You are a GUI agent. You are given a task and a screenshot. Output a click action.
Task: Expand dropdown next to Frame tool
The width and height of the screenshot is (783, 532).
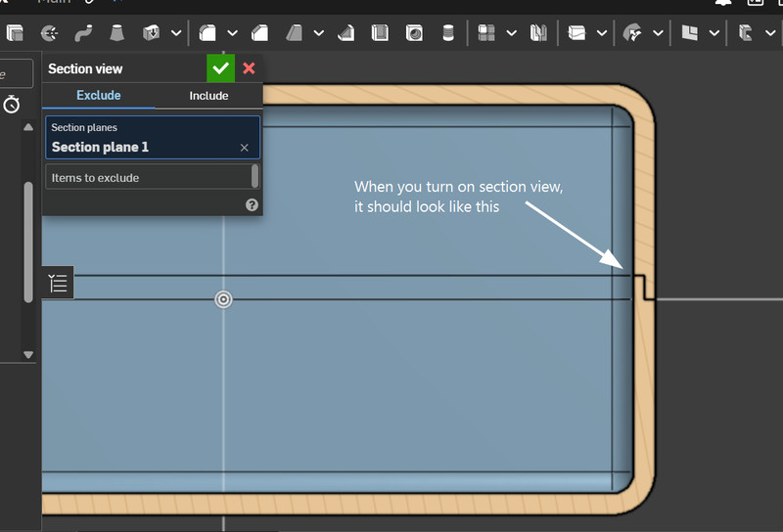pyautogui.click(x=770, y=33)
